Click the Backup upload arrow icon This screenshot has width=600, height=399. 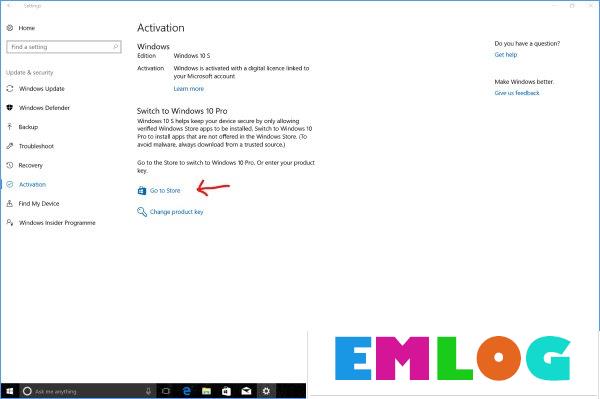[10, 127]
